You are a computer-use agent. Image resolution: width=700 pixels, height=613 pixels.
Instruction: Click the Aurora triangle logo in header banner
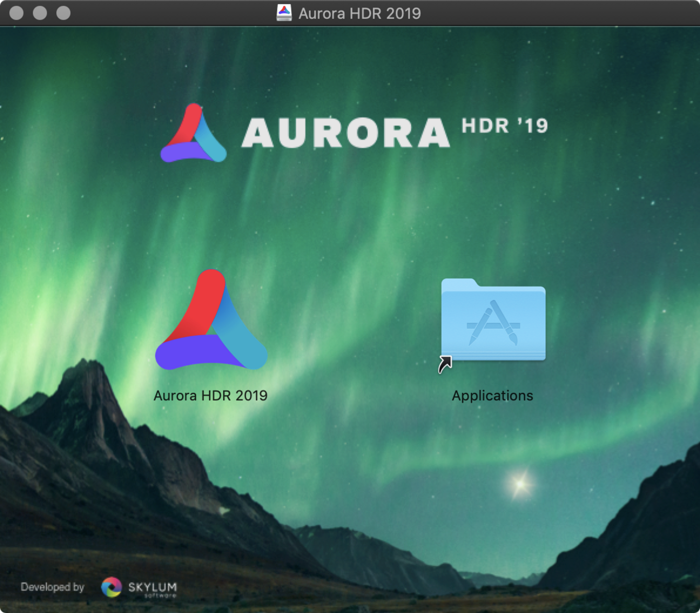pyautogui.click(x=193, y=134)
